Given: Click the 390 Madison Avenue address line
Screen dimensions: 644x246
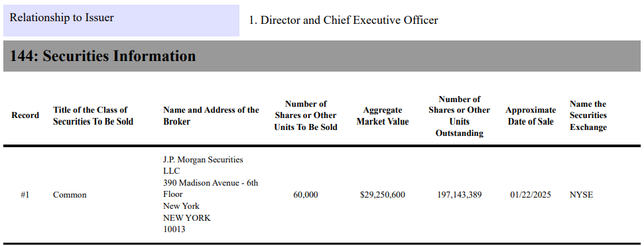Looking at the screenshot, I should (x=211, y=188).
